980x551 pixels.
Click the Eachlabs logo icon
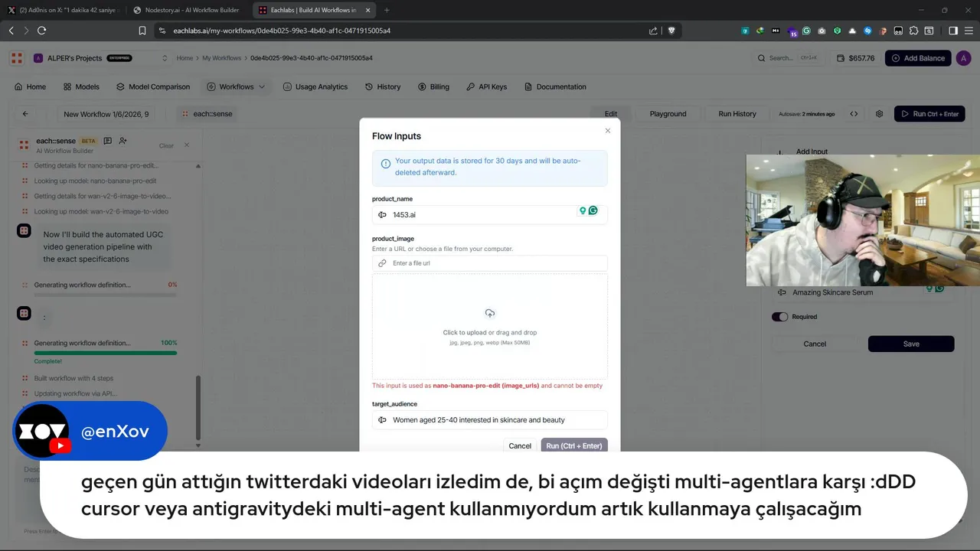click(16, 58)
